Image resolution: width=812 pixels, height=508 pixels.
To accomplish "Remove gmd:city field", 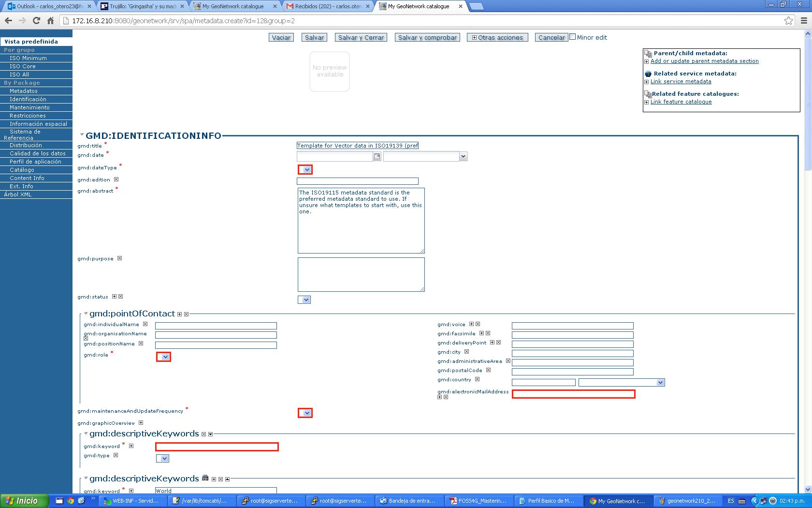I will pos(466,352).
